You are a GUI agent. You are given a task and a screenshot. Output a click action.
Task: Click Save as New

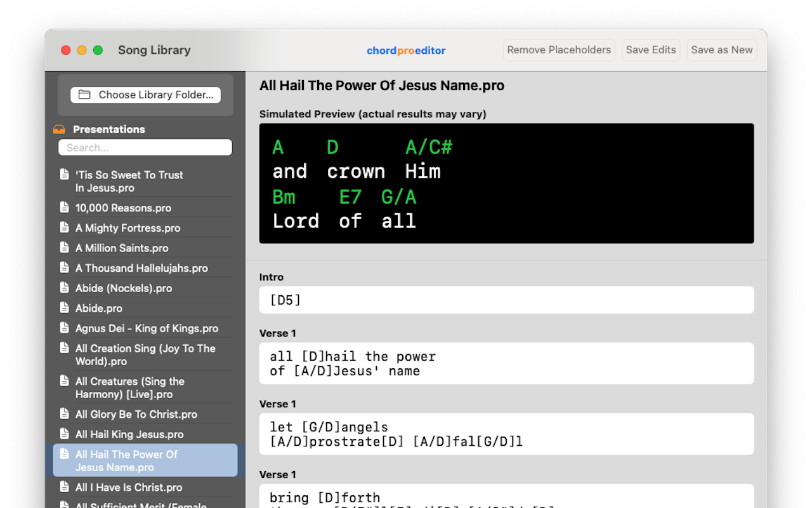[721, 50]
